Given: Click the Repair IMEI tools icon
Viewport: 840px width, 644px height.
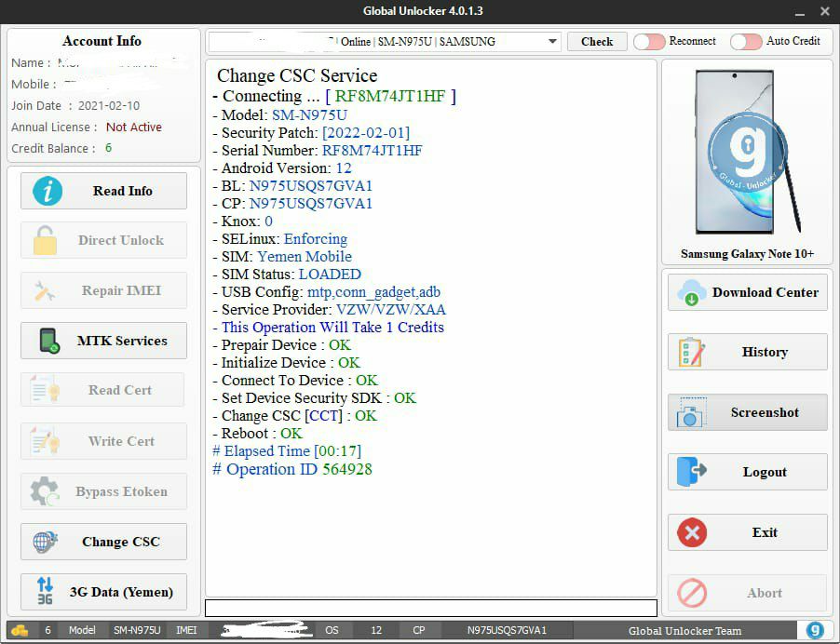Looking at the screenshot, I should click(44, 290).
